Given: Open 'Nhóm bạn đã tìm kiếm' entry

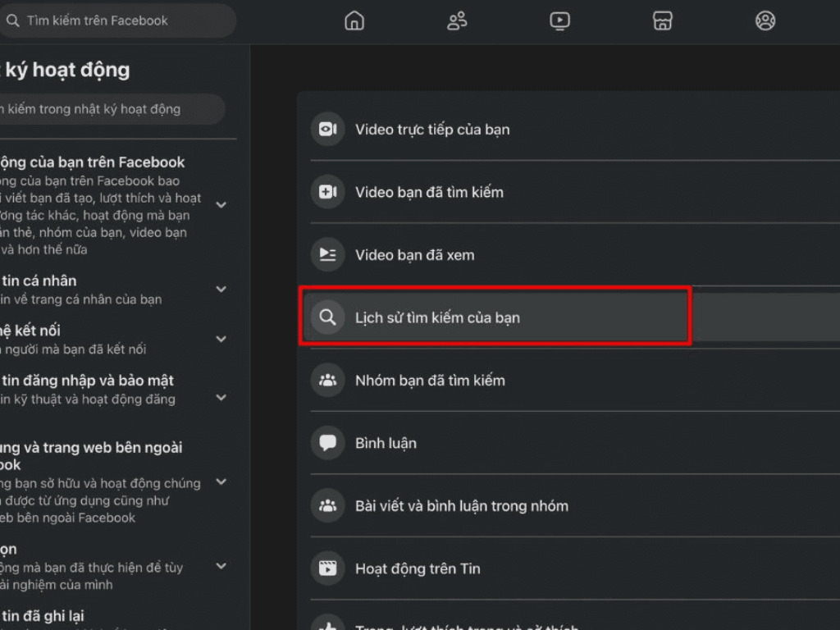Looking at the screenshot, I should tap(430, 381).
